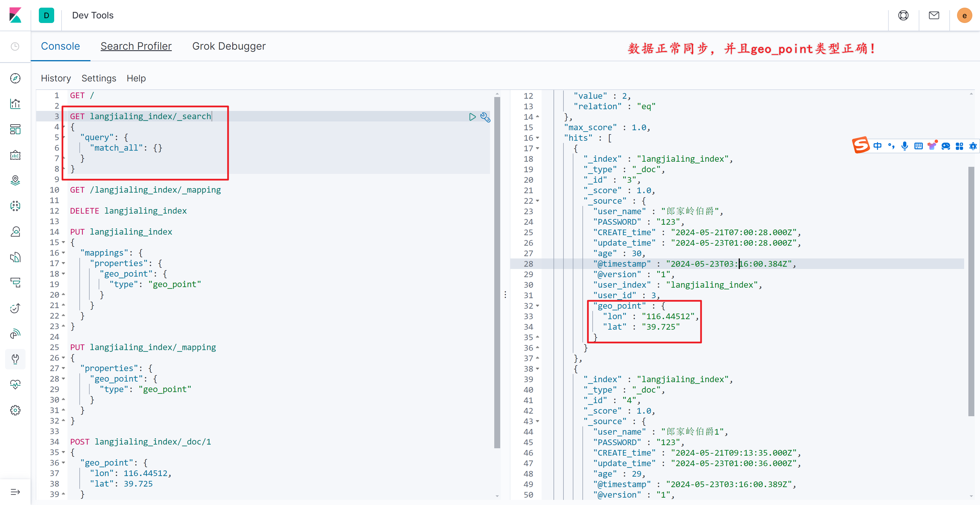Open the Settings menu
This screenshot has width=980, height=505.
(99, 78)
